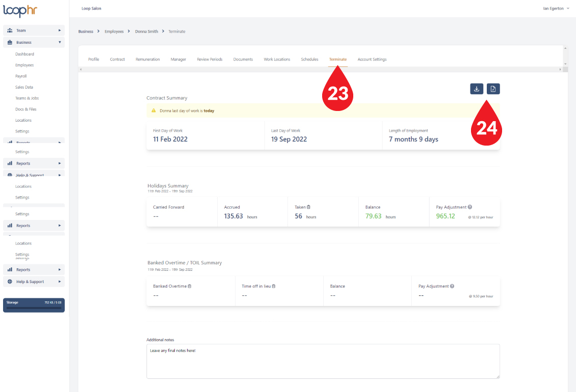Collapse the Business menu arrow
This screenshot has width=576, height=392.
tap(60, 42)
